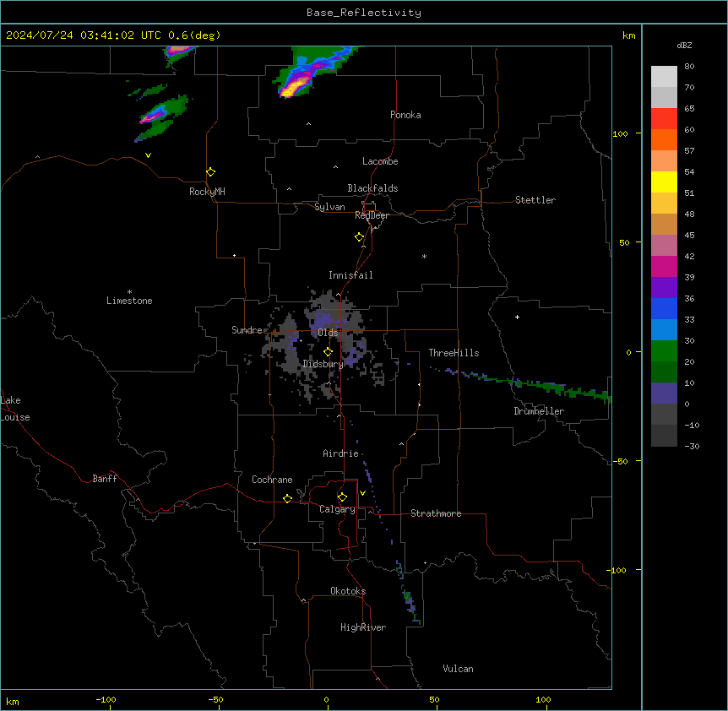Viewport: 728px width, 711px height.
Task: Click the Didsbury city label
Action: (x=323, y=364)
